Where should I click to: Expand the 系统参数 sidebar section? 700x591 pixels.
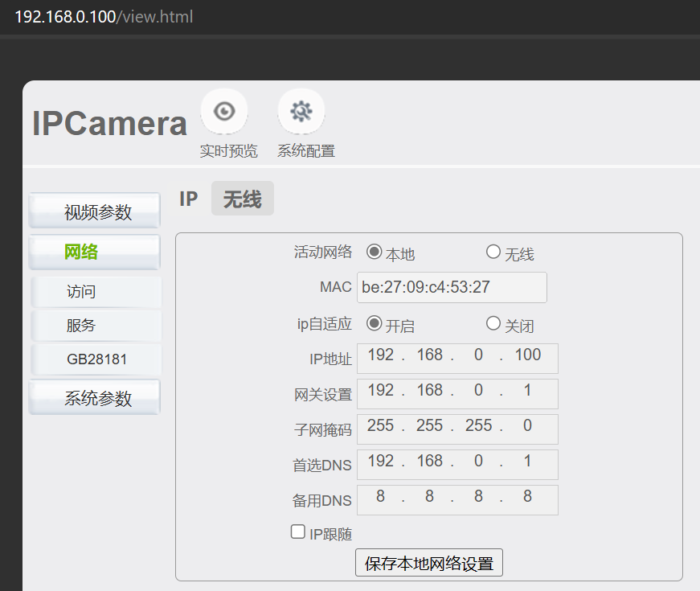pyautogui.click(x=95, y=397)
